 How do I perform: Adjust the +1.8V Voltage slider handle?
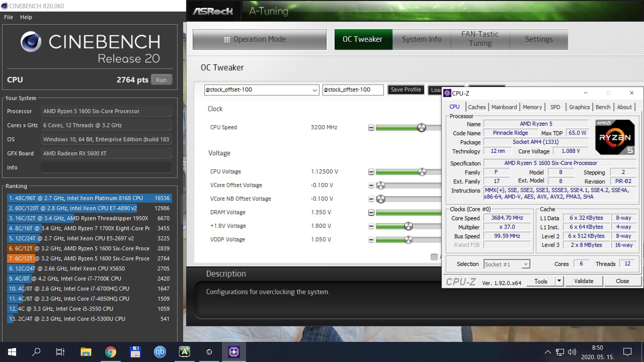pyautogui.click(x=409, y=226)
